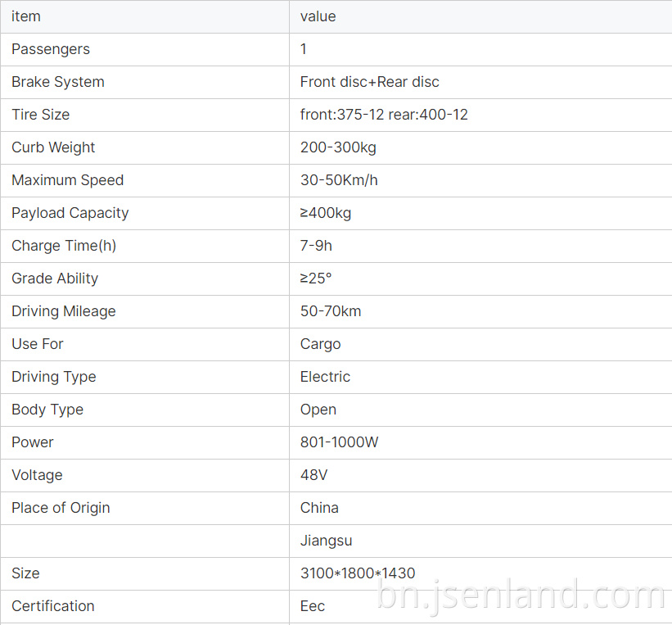Select the Payload Capacity value ≥400kg
672x625 pixels.
(326, 213)
